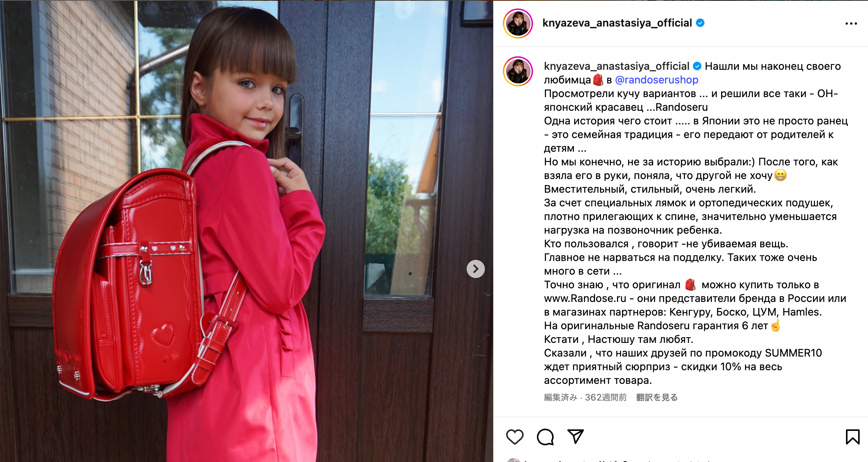Viewport: 868px width, 462px height.
Task: Open the three-dot more options menu
Action: click(851, 24)
